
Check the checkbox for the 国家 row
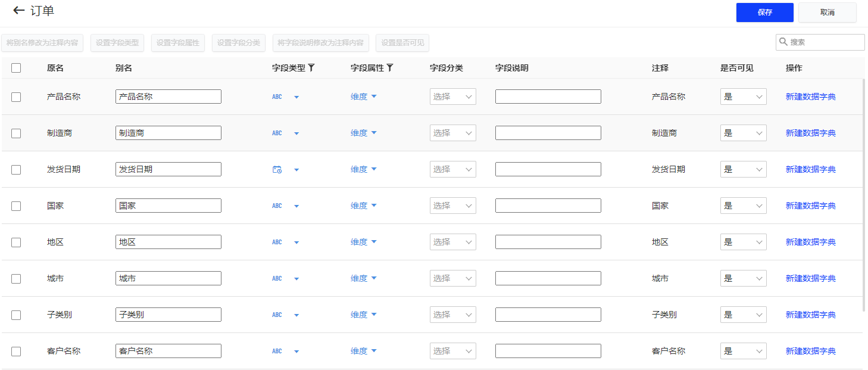click(x=15, y=206)
